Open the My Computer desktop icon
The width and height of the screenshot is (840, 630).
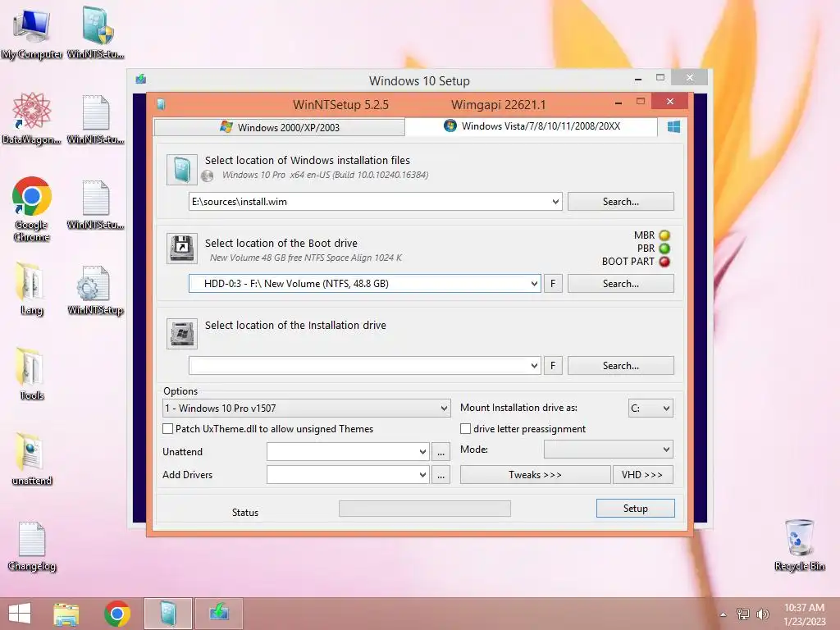click(x=31, y=33)
